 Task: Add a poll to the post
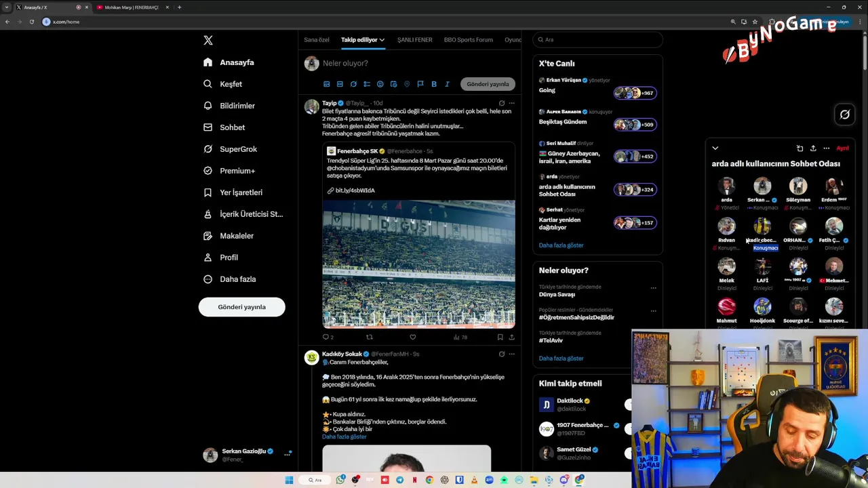point(367,84)
